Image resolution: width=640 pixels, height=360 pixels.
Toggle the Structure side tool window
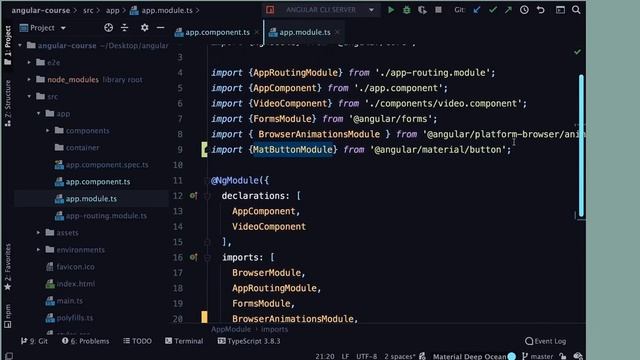(8, 103)
